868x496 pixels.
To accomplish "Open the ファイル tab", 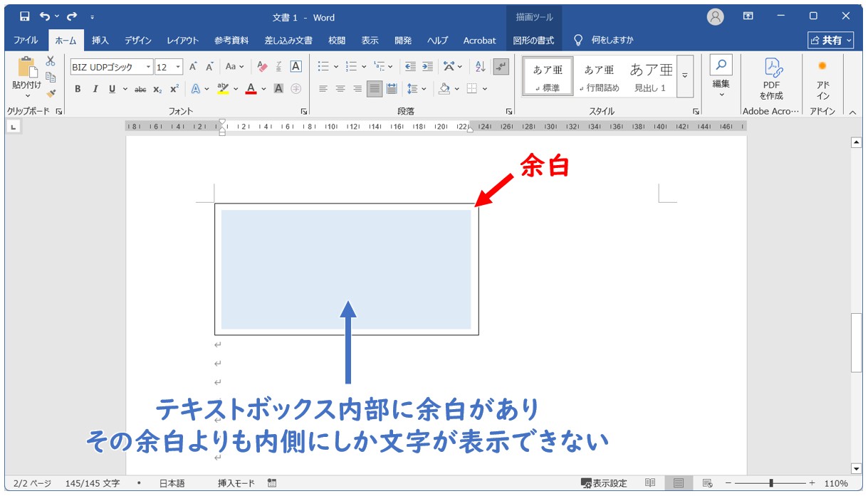I will 26,41.
